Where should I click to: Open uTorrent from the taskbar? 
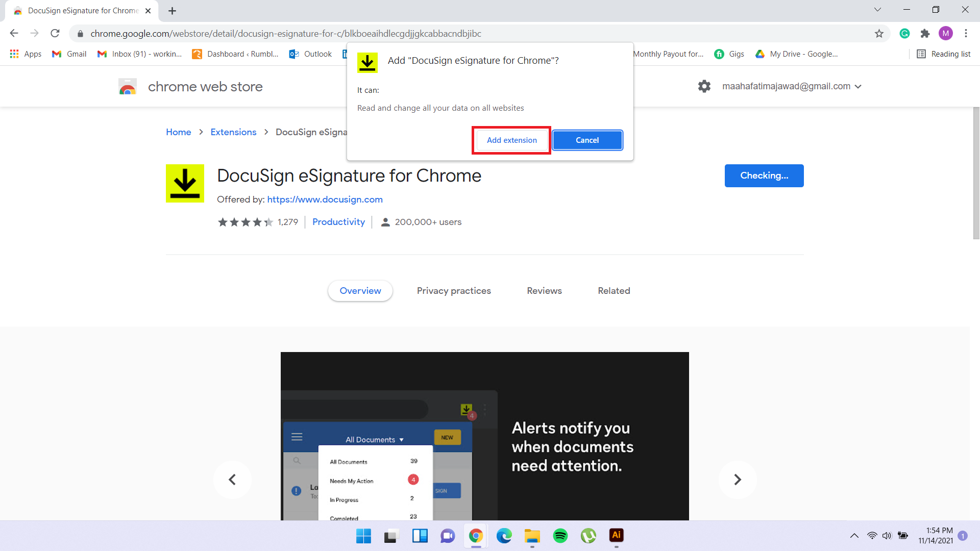[x=588, y=536]
